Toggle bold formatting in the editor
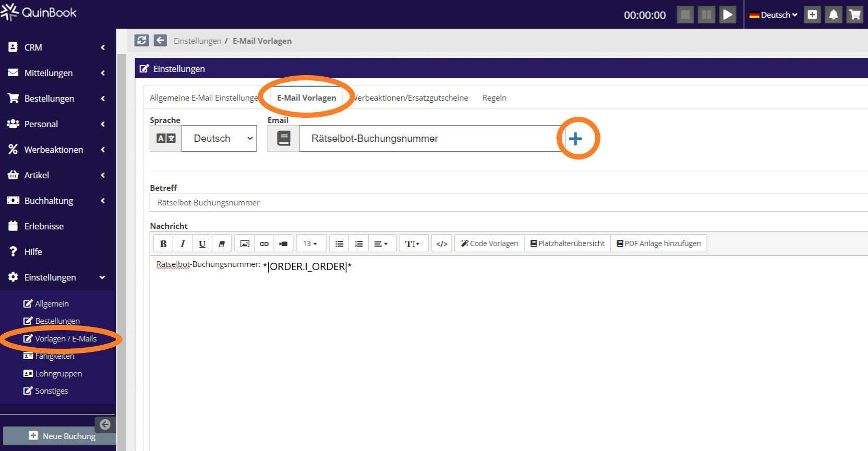 (163, 243)
